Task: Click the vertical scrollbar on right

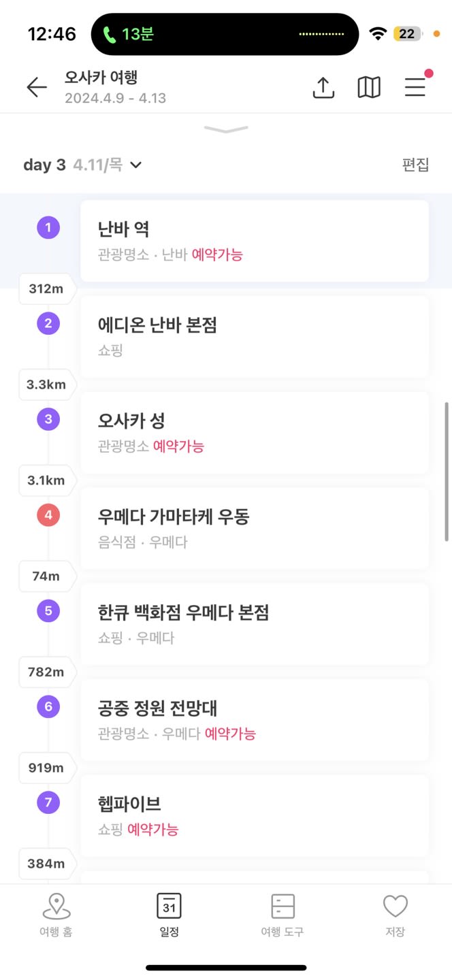Action: tap(447, 471)
